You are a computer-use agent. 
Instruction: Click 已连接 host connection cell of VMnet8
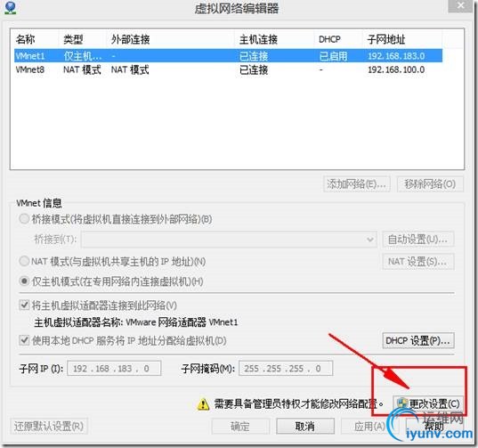pyautogui.click(x=254, y=70)
